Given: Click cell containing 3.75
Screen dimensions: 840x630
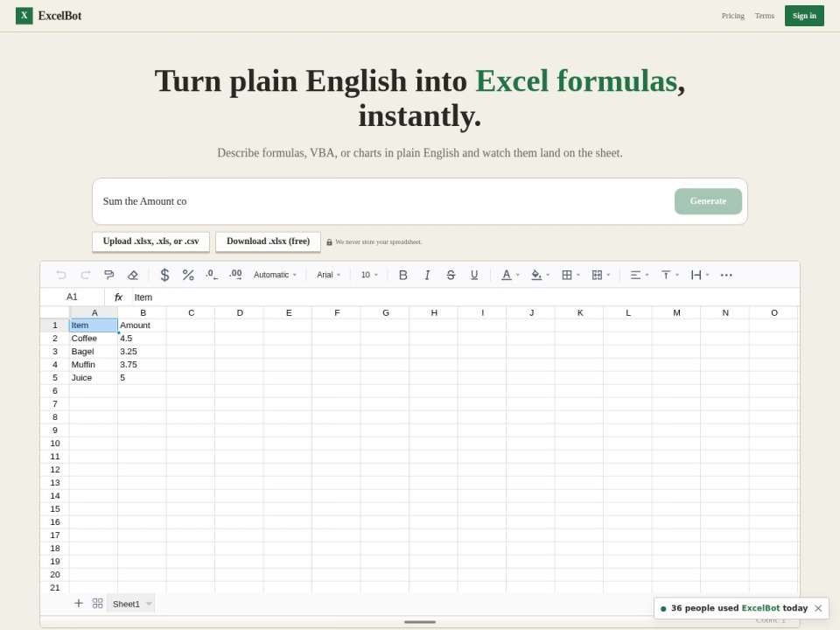Looking at the screenshot, I should click(x=143, y=365).
